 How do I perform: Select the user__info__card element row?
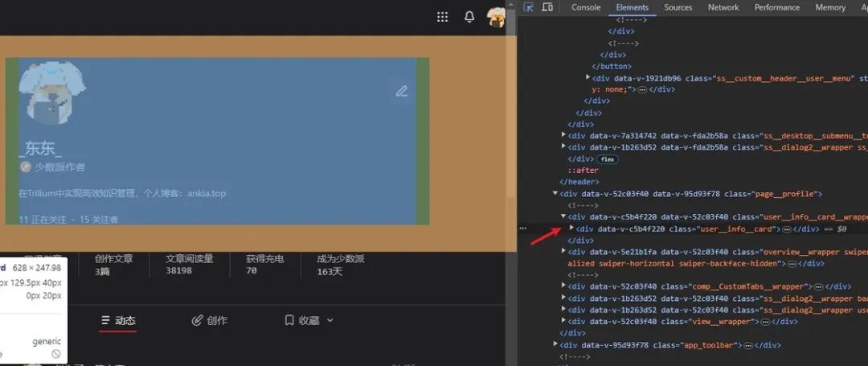[x=693, y=228]
